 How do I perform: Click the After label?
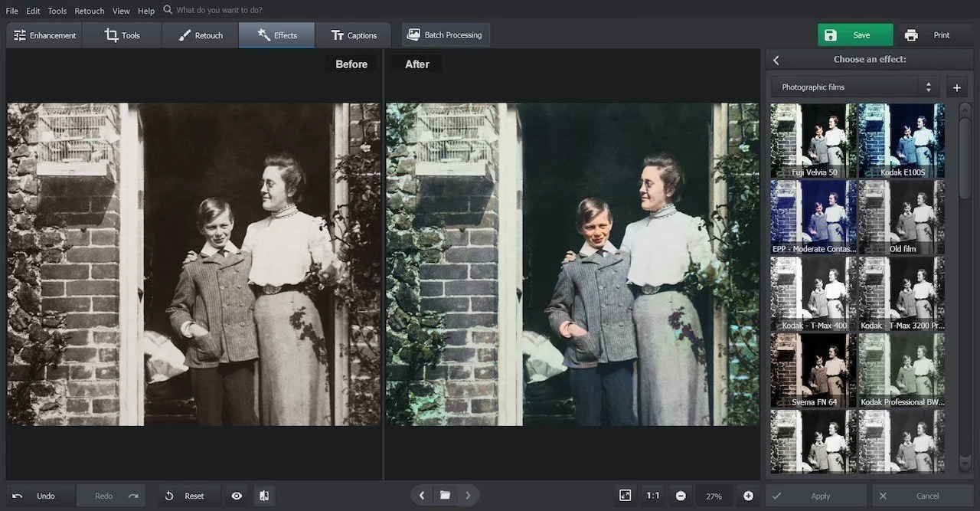416,64
